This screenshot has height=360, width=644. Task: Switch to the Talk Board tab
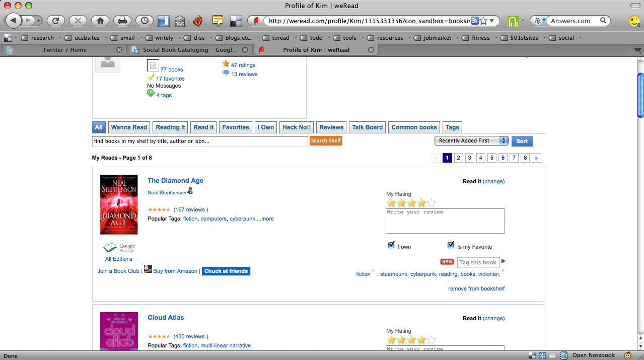[368, 127]
